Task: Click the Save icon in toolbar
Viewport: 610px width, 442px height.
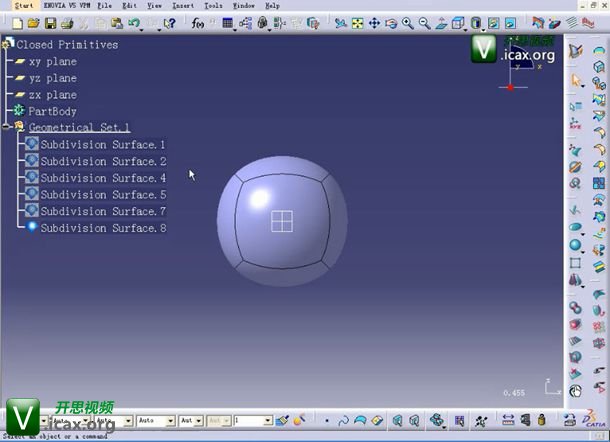Action: (49, 23)
